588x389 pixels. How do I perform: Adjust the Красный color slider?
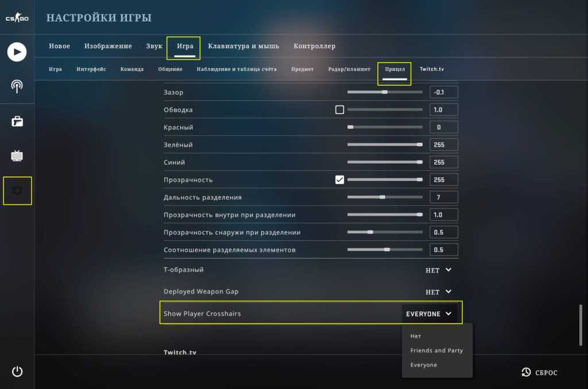[385, 127]
